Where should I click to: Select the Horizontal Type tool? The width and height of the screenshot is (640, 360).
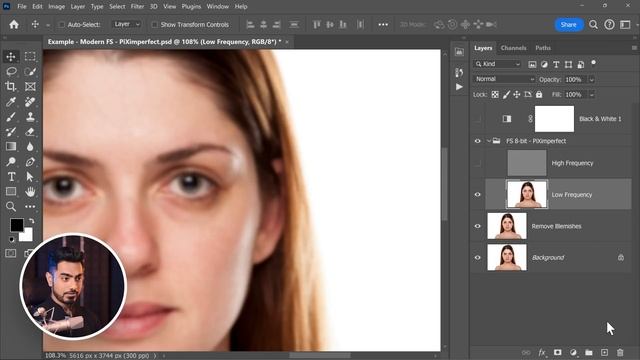pos(11,177)
